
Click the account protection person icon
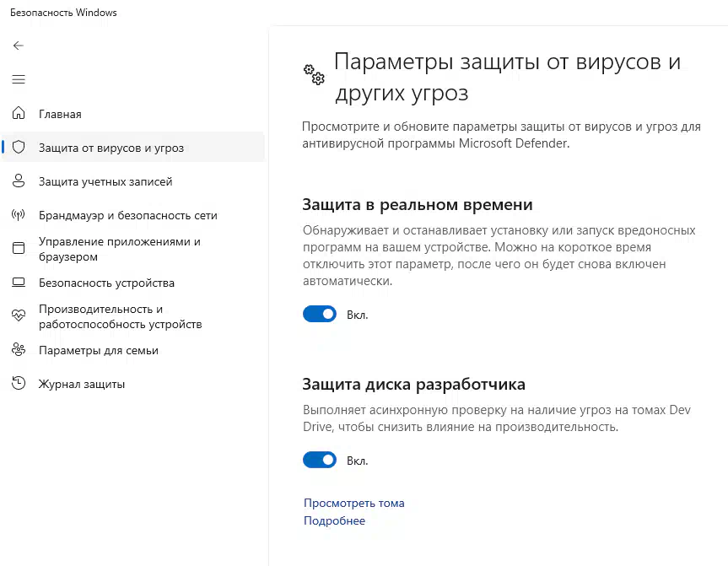19,181
